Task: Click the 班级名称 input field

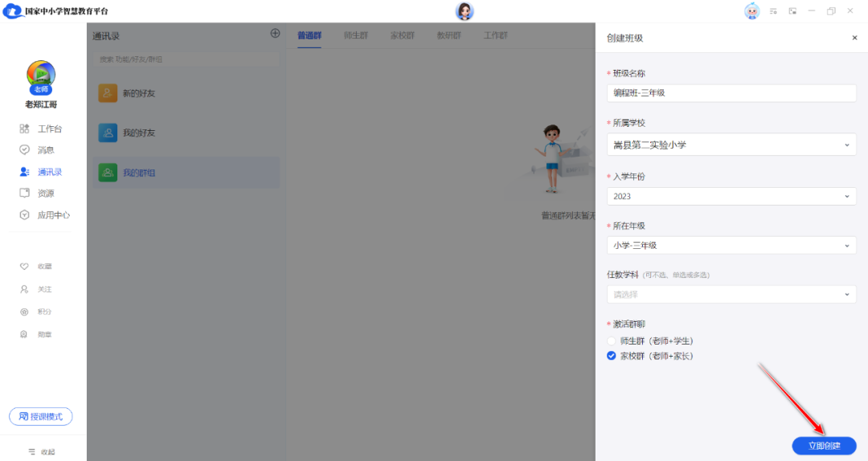Action: point(731,92)
